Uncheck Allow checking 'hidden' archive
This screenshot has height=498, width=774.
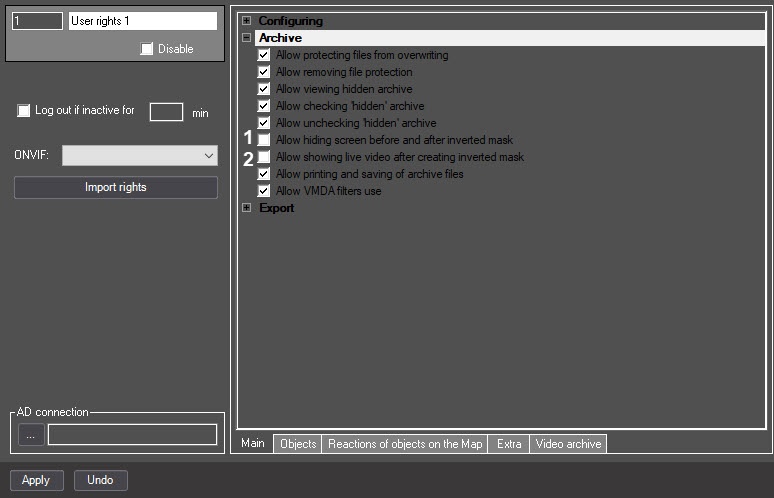click(x=264, y=106)
